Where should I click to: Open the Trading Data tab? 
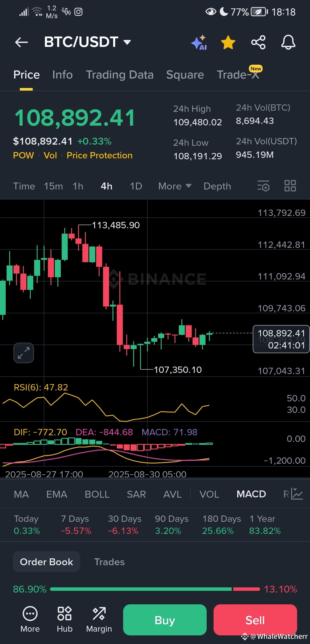pos(120,75)
